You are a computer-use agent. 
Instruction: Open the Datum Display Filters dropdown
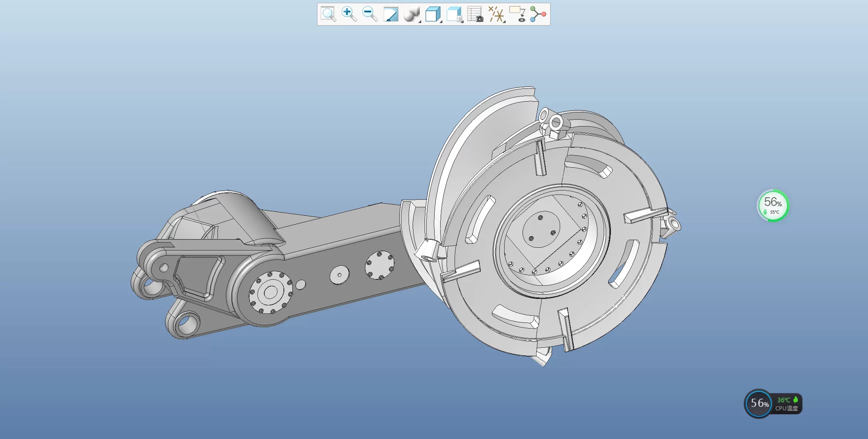point(497,14)
